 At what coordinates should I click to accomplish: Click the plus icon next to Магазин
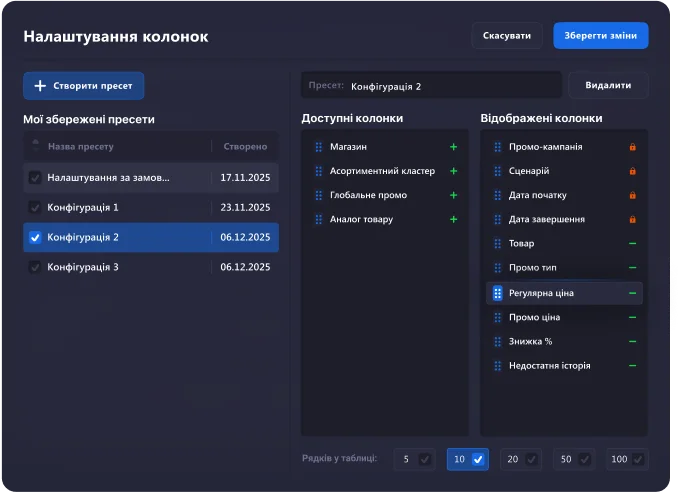pyautogui.click(x=453, y=147)
